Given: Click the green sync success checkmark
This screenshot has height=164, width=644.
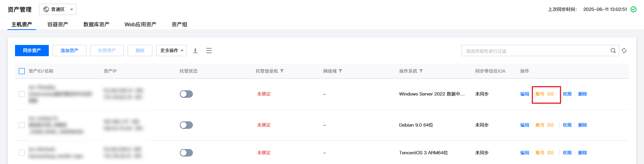Looking at the screenshot, I should coord(633,9).
